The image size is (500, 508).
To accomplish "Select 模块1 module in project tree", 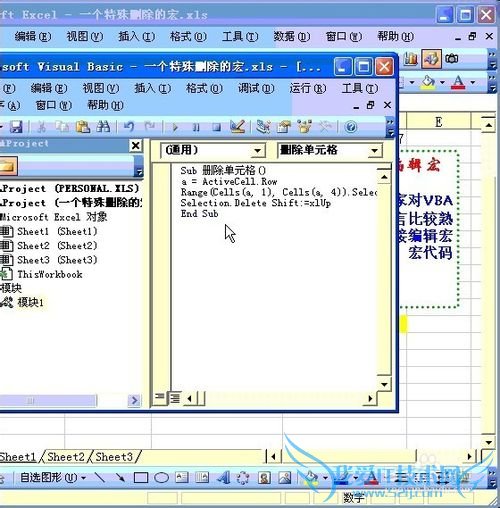I will [30, 302].
